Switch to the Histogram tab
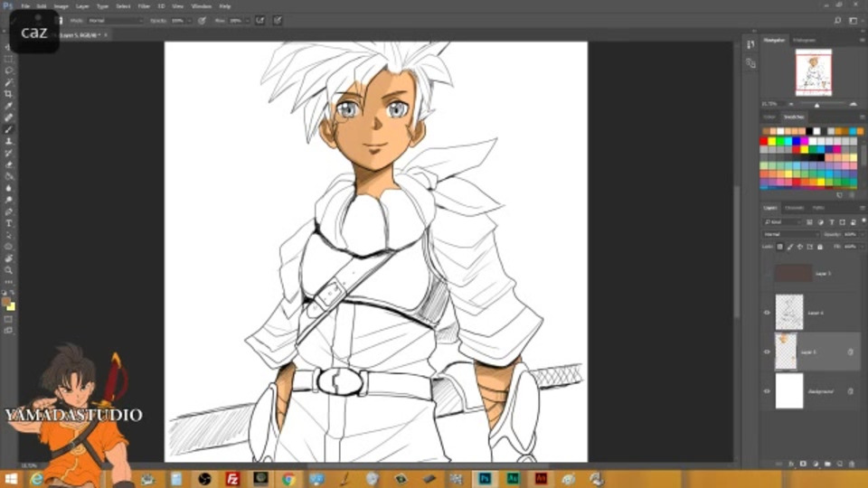 (x=805, y=40)
